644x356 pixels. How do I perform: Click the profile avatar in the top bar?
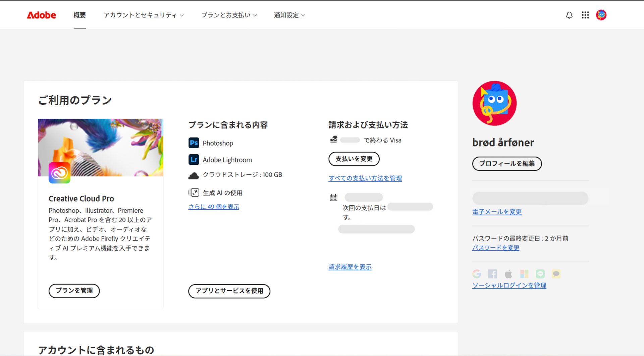tap(601, 15)
